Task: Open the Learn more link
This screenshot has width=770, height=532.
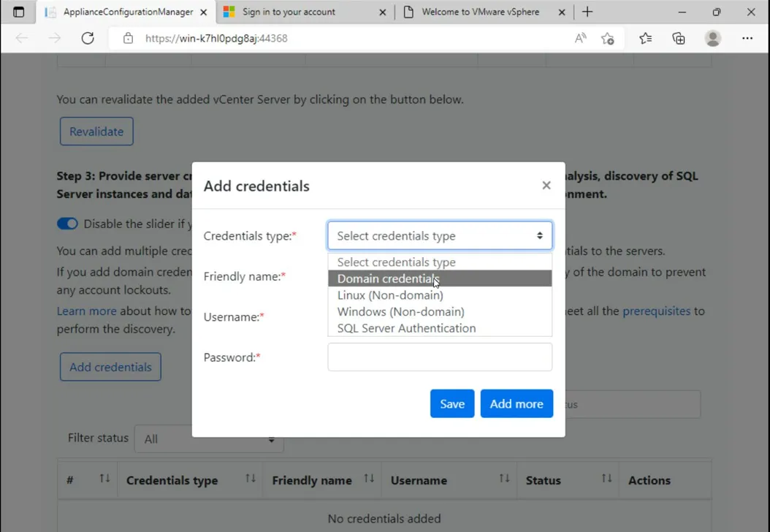Action: (x=86, y=311)
